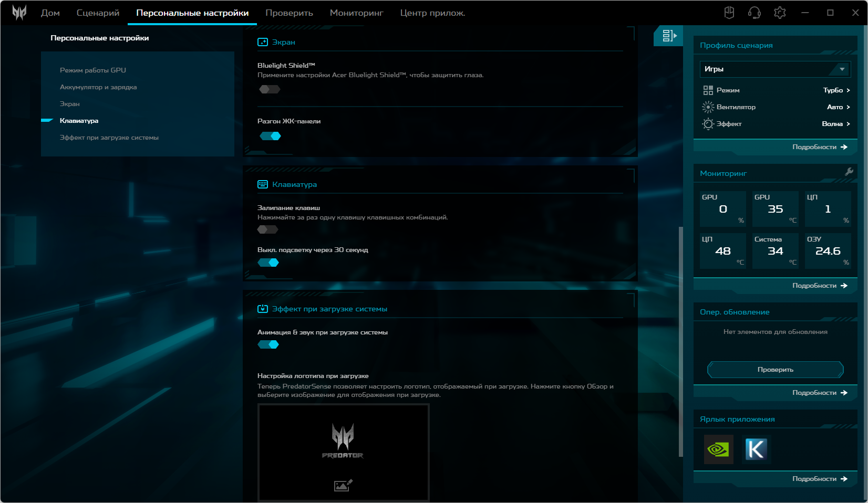
Task: Open the headset support icon
Action: 755,13
